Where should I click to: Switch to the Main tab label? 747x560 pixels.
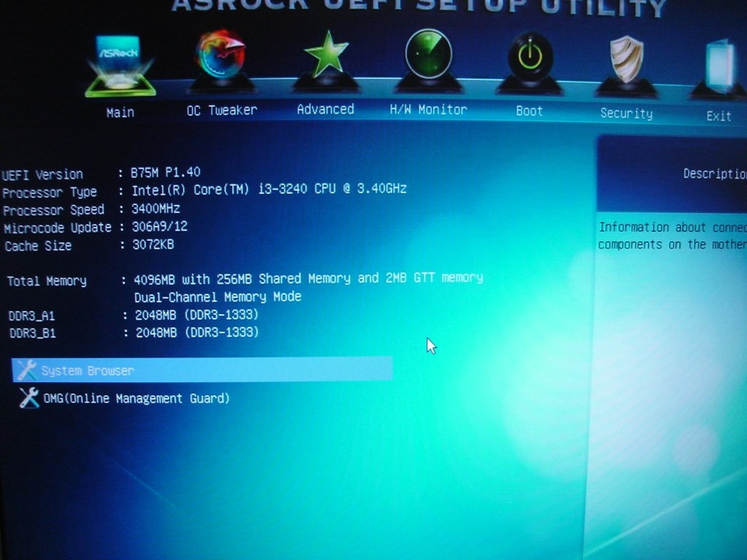tap(120, 113)
